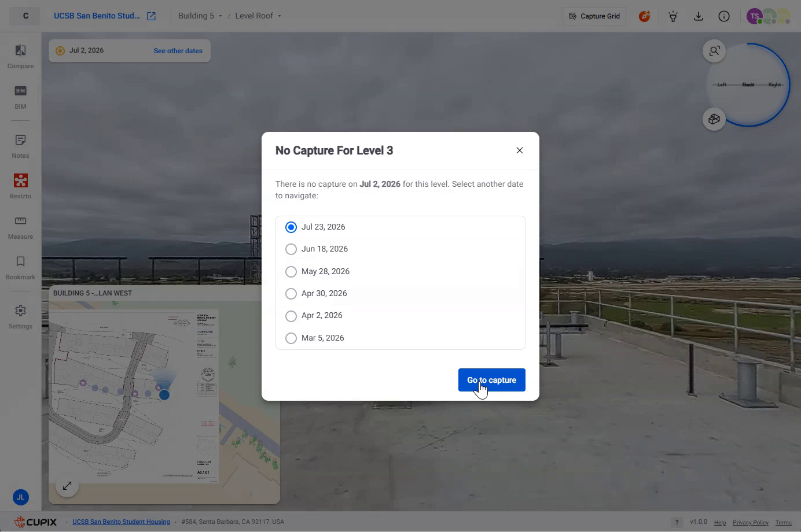Click the download icon in header

[x=699, y=16]
